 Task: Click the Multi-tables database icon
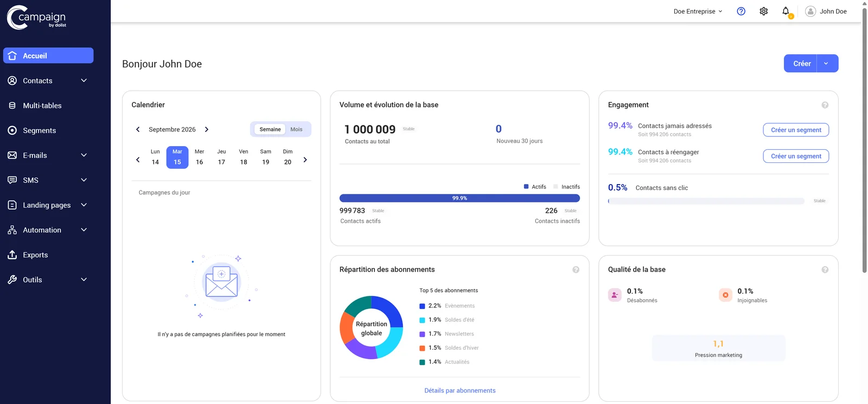pyautogui.click(x=12, y=105)
